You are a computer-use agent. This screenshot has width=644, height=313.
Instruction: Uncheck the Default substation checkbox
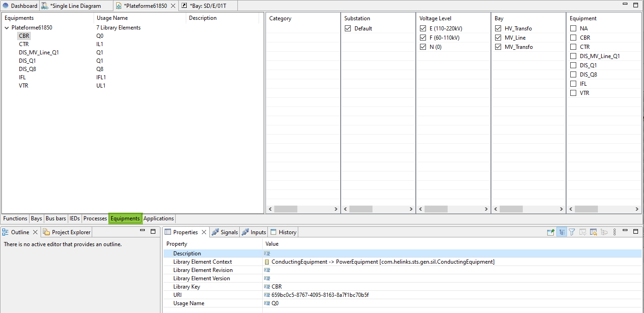click(x=348, y=29)
